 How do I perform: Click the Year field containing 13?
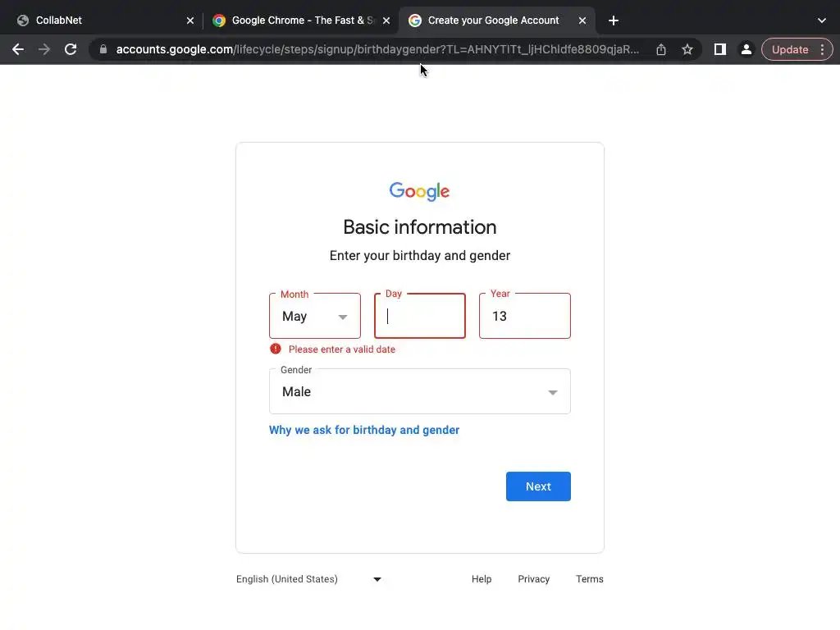tap(525, 316)
